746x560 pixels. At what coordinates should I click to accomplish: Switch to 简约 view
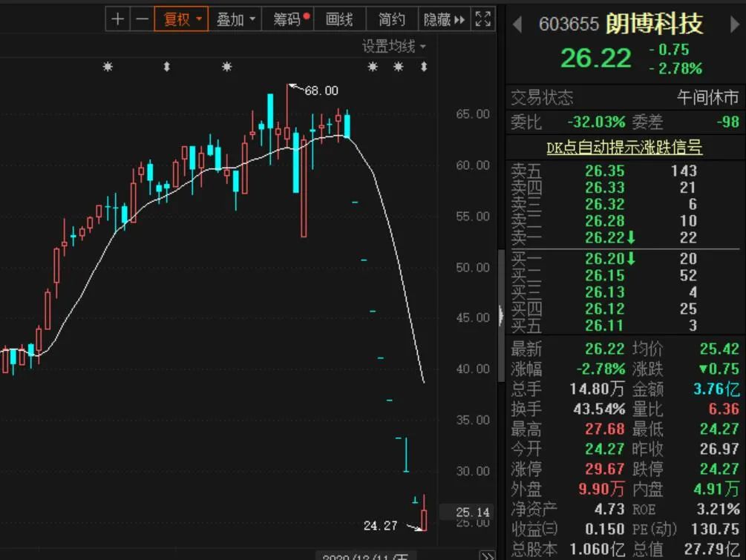coord(391,19)
